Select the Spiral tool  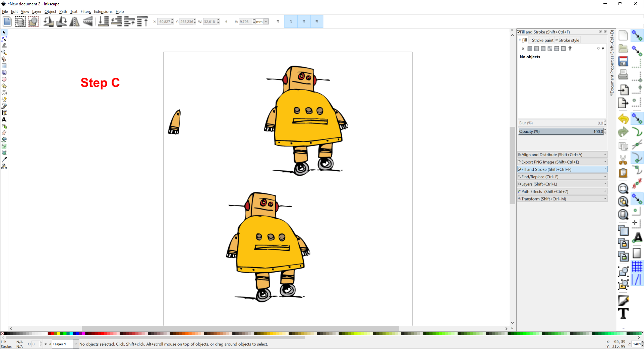point(4,93)
